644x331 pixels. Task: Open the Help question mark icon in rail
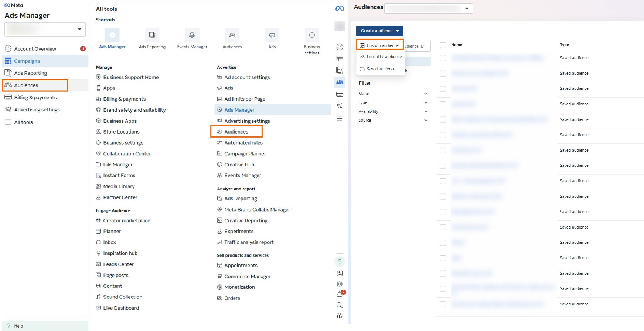340,261
